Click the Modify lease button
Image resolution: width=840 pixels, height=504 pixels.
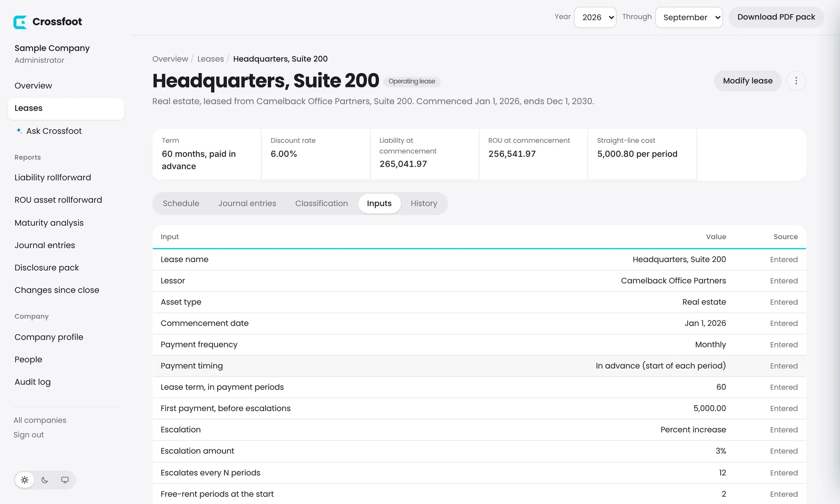point(748,81)
